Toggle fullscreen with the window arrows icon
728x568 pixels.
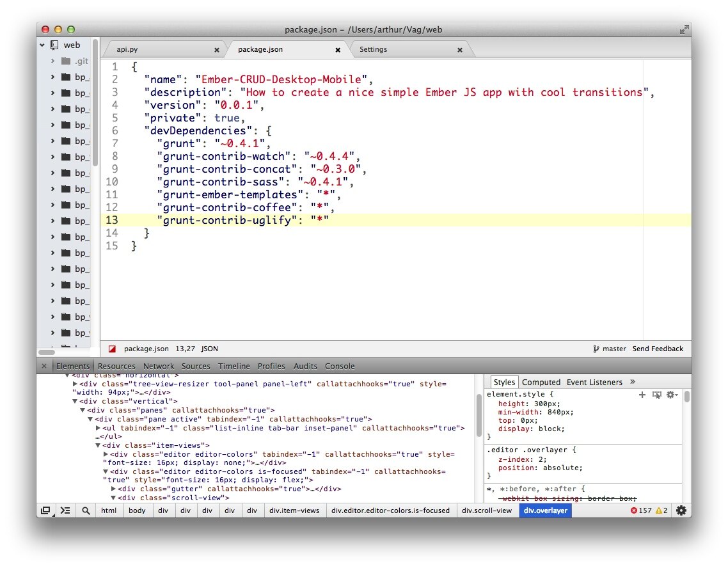pos(683,30)
